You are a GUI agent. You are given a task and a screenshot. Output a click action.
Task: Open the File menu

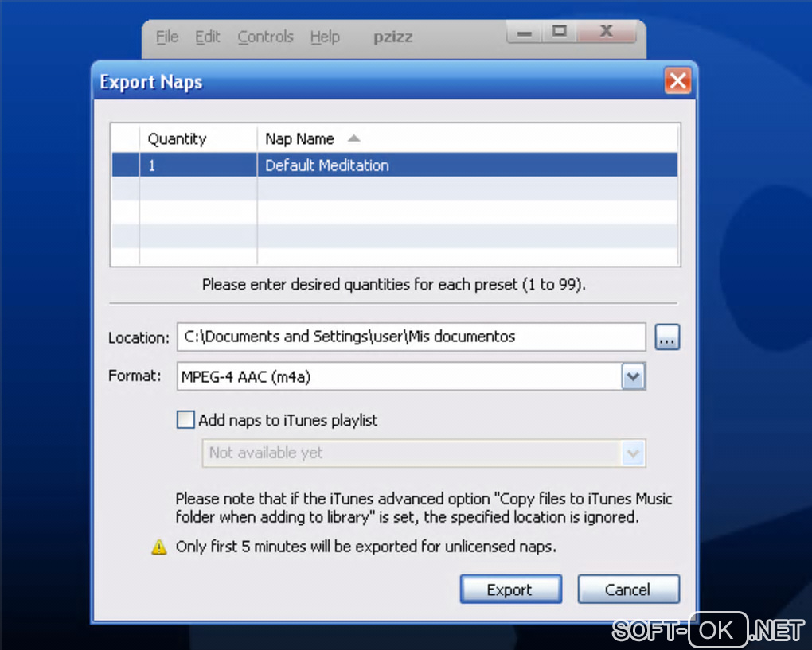pyautogui.click(x=167, y=37)
